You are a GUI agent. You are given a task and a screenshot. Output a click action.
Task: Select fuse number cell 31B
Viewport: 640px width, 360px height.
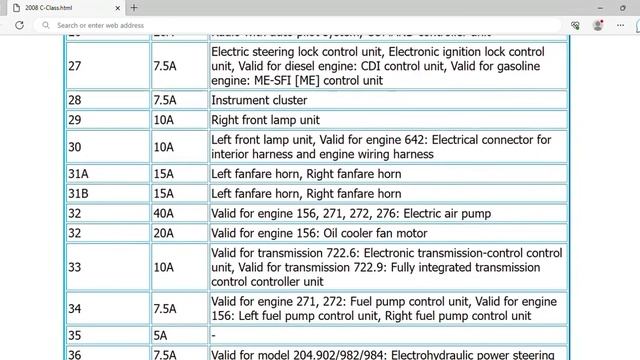pyautogui.click(x=108, y=193)
